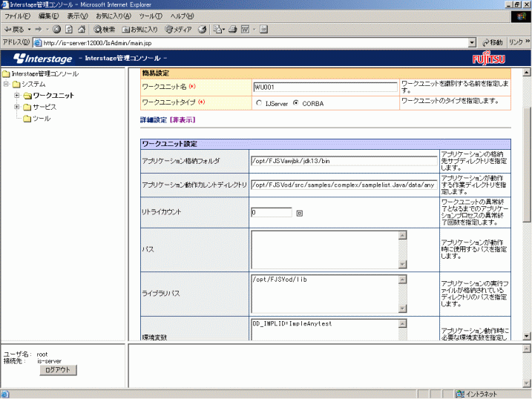Open the お気に入り favorites toolbar button
This screenshot has width=532, height=399.
click(139, 30)
